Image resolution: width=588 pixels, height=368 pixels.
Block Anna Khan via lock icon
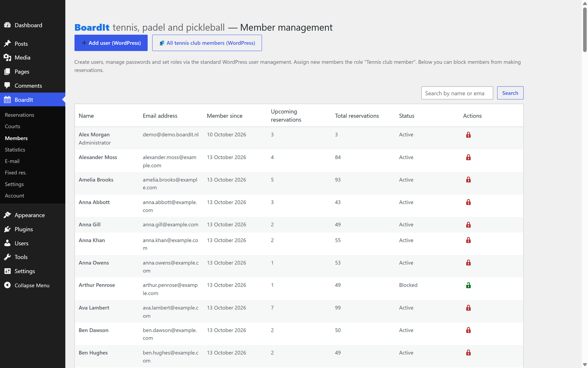tap(468, 240)
